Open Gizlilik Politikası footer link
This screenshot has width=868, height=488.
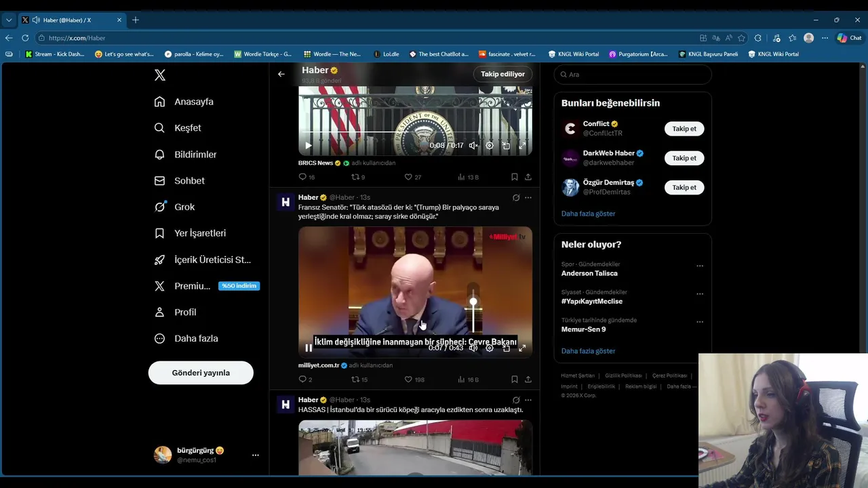coord(623,375)
